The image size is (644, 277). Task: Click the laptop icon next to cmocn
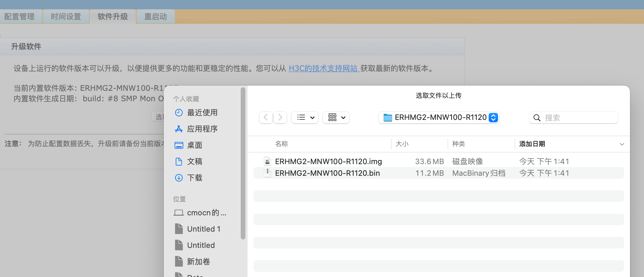[x=179, y=213]
